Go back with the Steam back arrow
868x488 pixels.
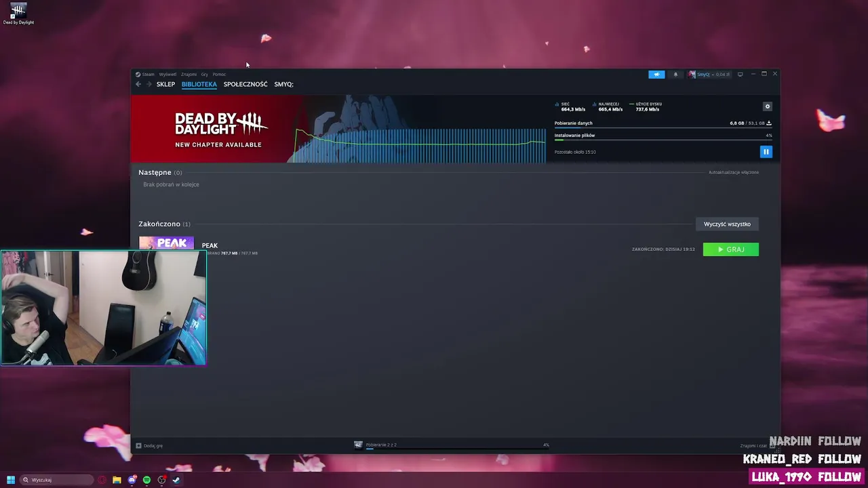138,84
